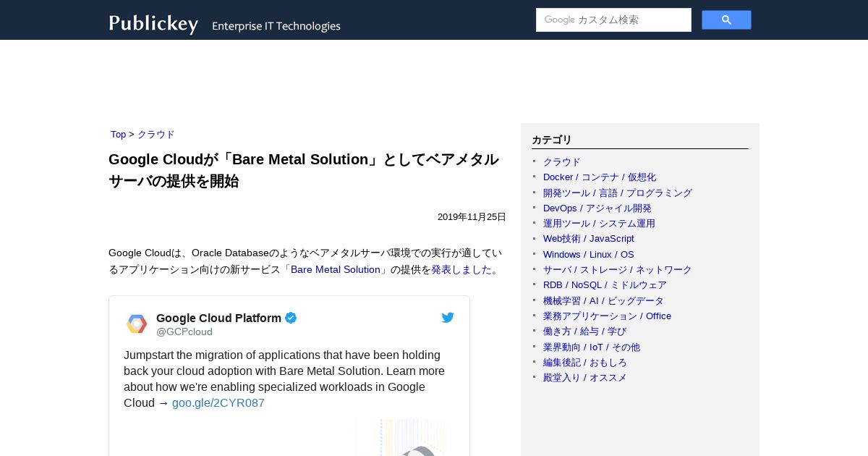The height and width of the screenshot is (456, 868).
Task: Select Web技術 / JavaScript category
Action: pyautogui.click(x=589, y=239)
